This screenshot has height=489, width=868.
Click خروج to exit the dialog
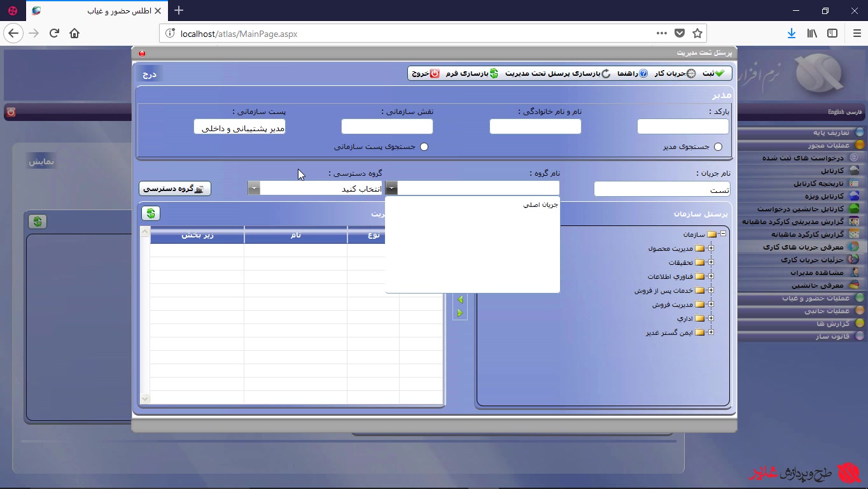pyautogui.click(x=426, y=73)
